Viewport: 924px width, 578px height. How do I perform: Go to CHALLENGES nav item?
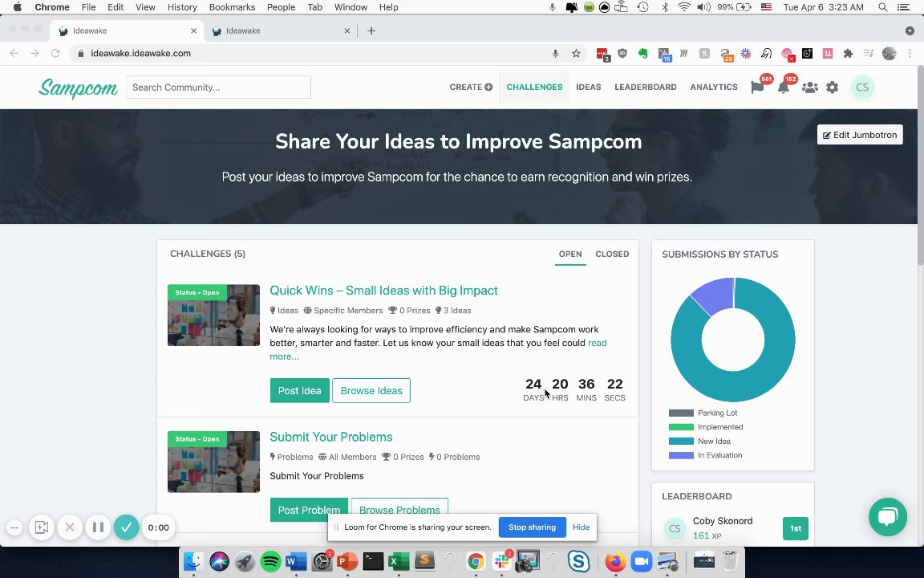(x=534, y=88)
